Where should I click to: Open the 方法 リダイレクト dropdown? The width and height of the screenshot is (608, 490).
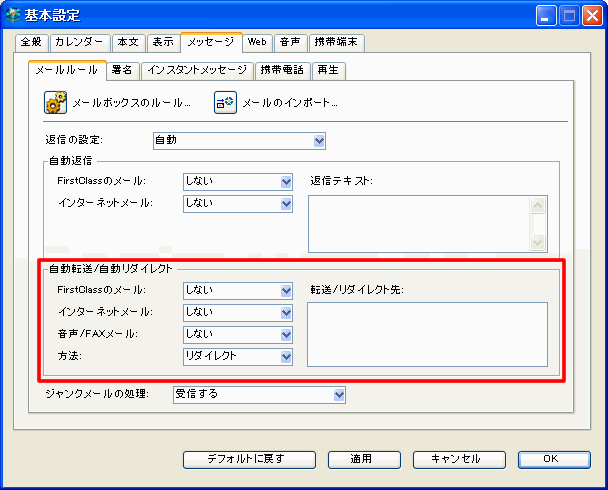coord(286,356)
